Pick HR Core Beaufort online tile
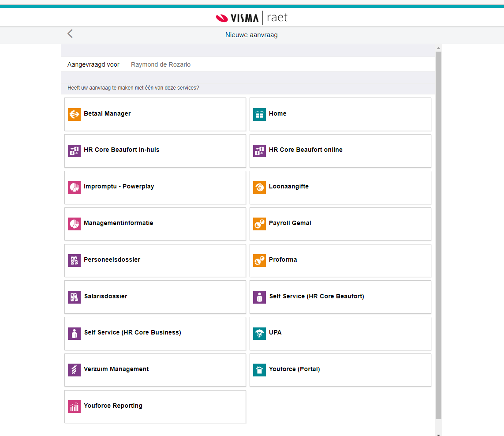This screenshot has height=436, width=504. click(x=340, y=151)
